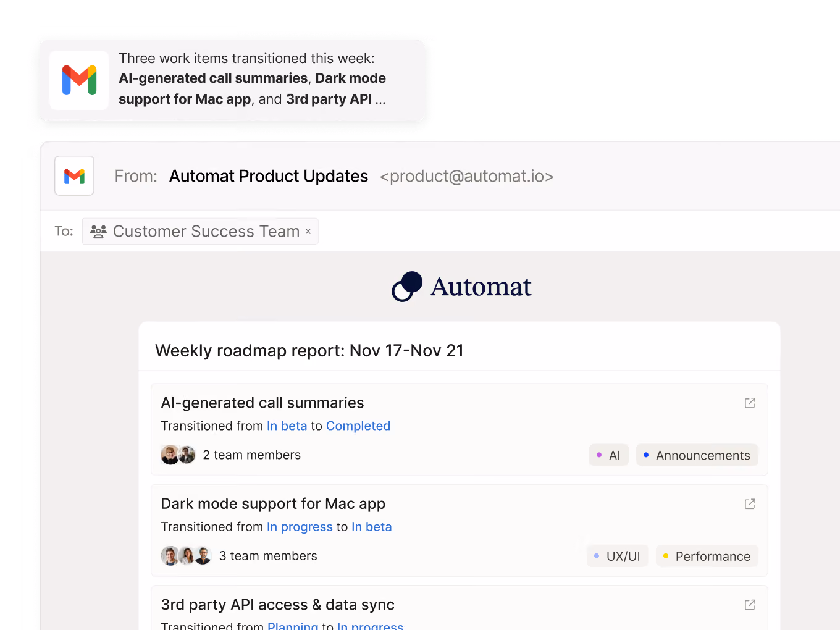This screenshot has width=840, height=630.
Task: Remove the Customer Success Team recipient
Action: pos(308,232)
